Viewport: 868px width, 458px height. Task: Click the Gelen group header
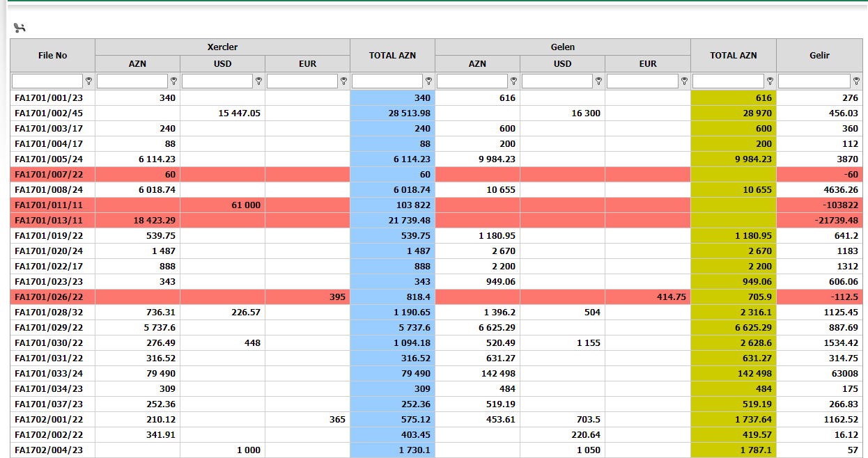[x=562, y=47]
